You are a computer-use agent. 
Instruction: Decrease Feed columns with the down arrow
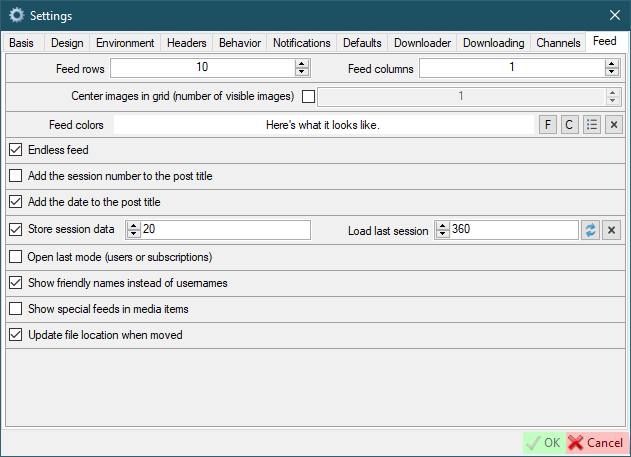click(611, 72)
